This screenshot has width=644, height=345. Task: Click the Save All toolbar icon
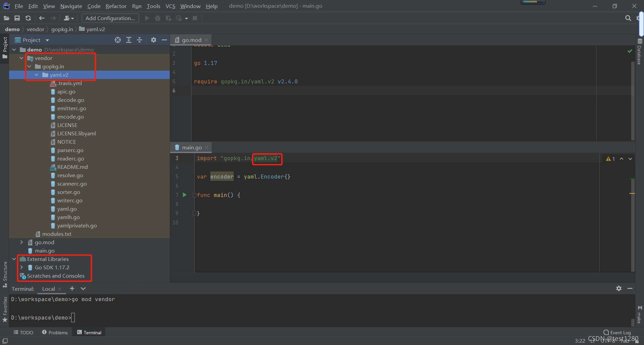pyautogui.click(x=17, y=18)
